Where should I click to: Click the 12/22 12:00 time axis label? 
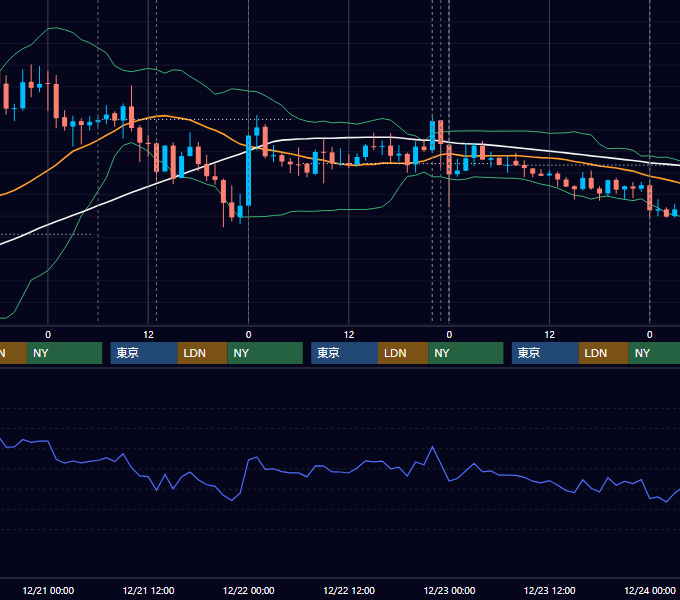(x=349, y=590)
